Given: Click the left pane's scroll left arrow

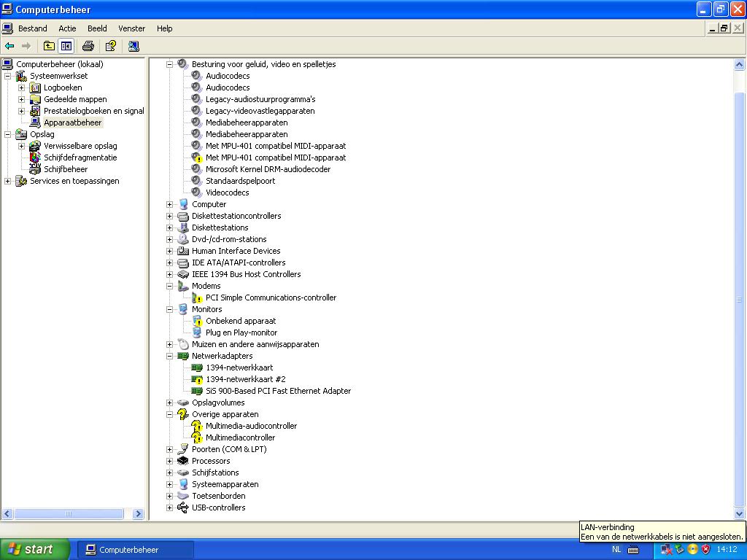Looking at the screenshot, I should (x=7, y=513).
